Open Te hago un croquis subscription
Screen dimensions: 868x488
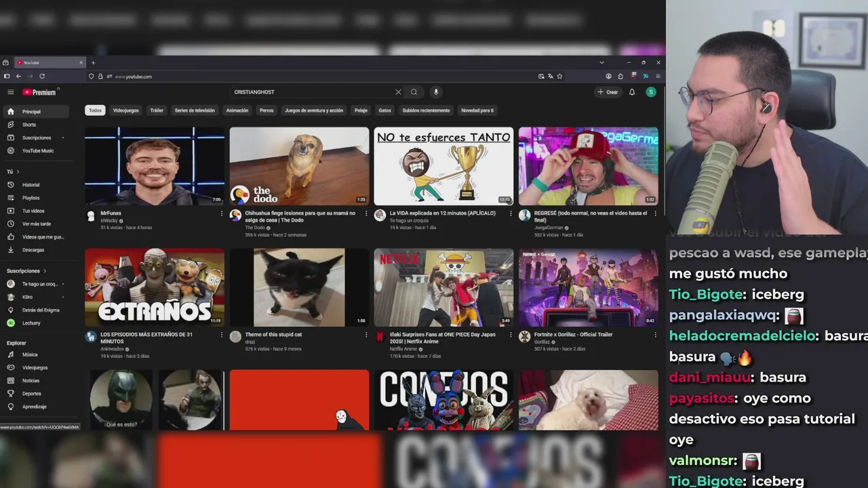(x=35, y=284)
